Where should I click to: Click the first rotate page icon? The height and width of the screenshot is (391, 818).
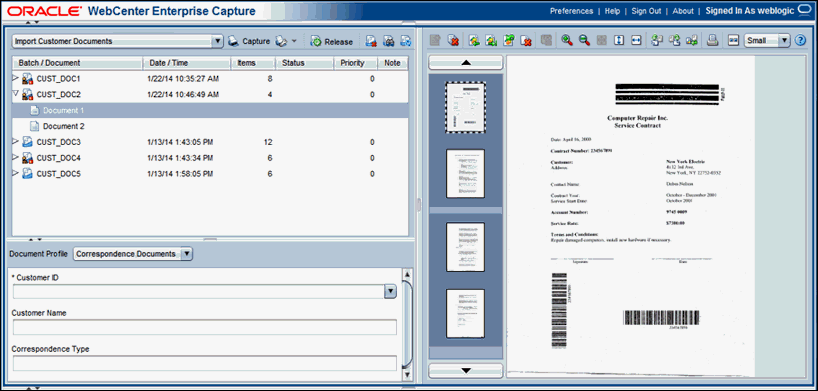point(657,40)
